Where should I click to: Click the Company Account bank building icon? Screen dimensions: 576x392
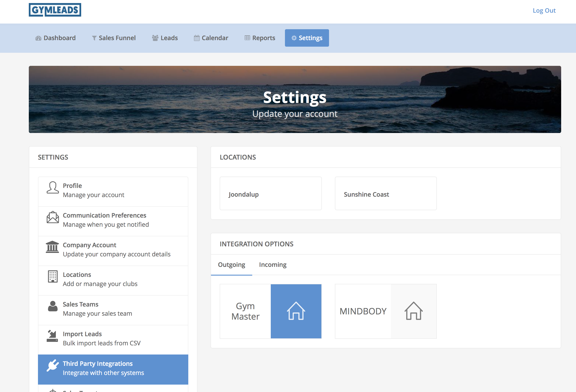point(52,247)
